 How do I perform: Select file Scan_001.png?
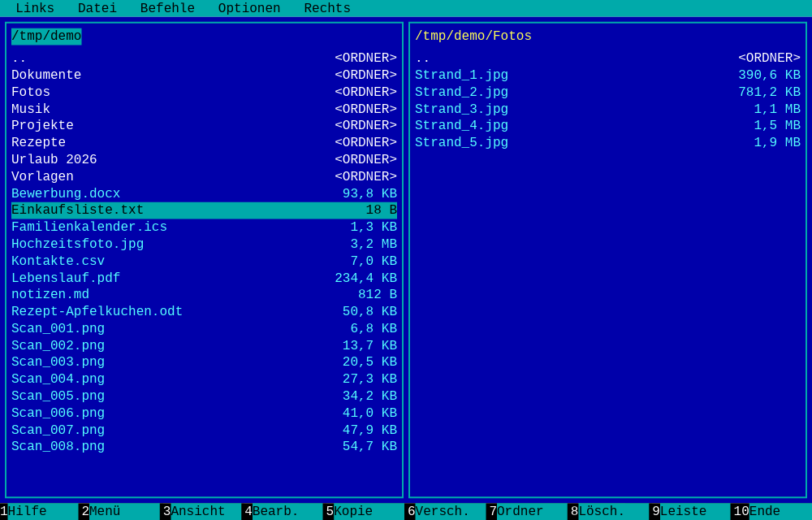pos(204,328)
